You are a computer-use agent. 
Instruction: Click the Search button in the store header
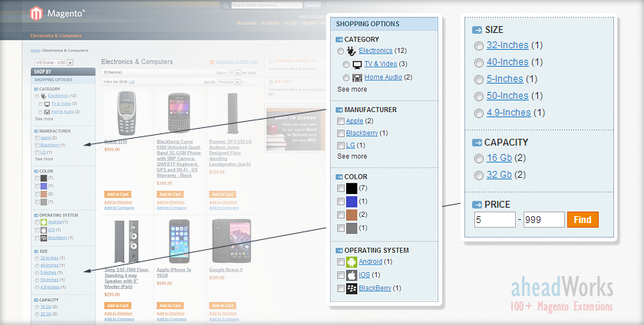pyautogui.click(x=312, y=5)
